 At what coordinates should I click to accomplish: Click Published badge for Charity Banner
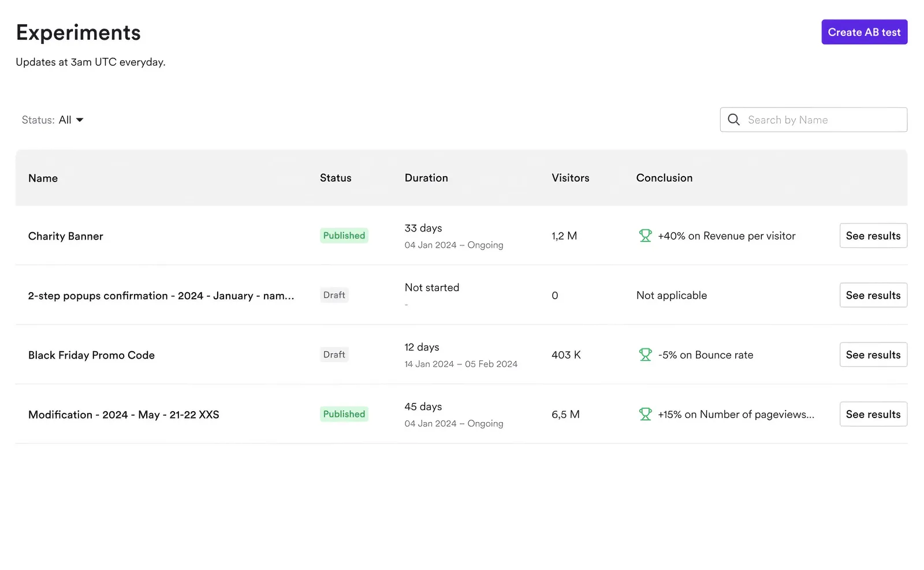coord(344,236)
